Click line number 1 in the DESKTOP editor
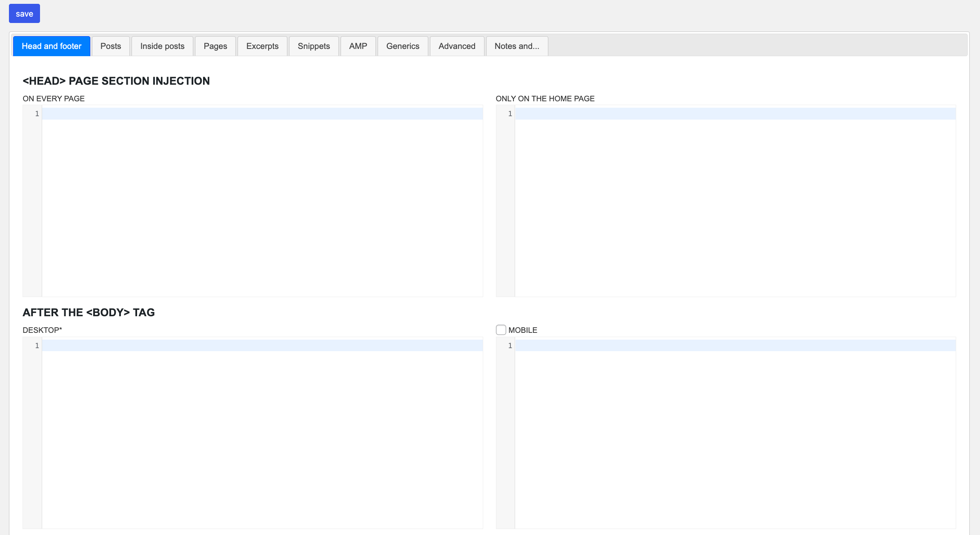This screenshot has width=980, height=535. pos(37,346)
